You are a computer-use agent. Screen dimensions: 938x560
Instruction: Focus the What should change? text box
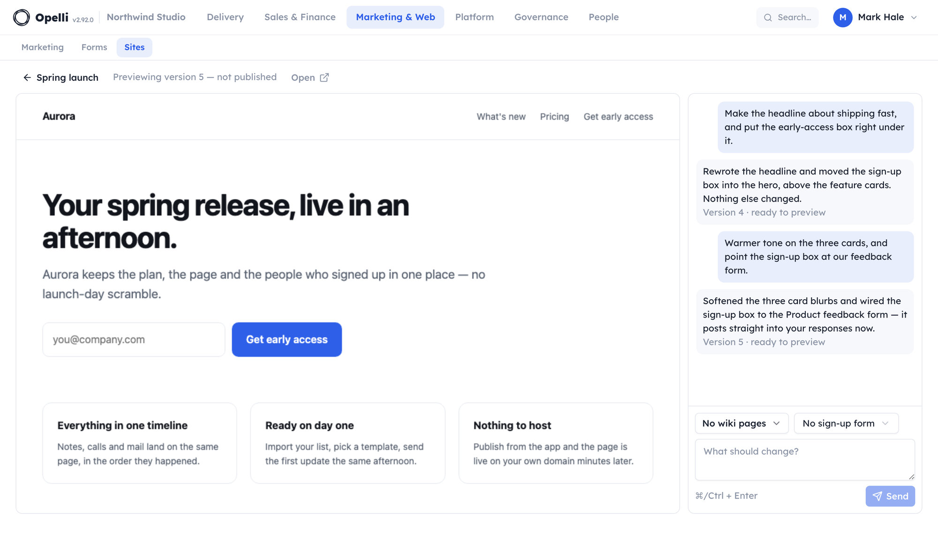pos(805,460)
